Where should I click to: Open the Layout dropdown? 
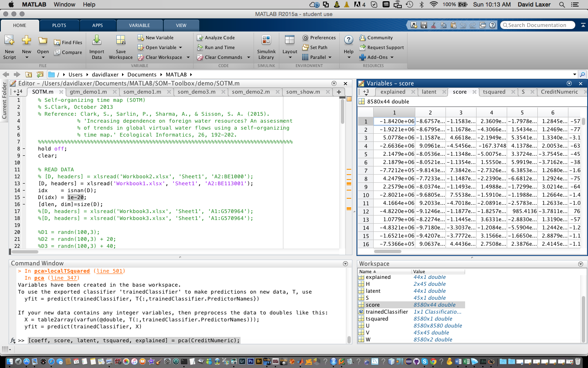point(290,57)
